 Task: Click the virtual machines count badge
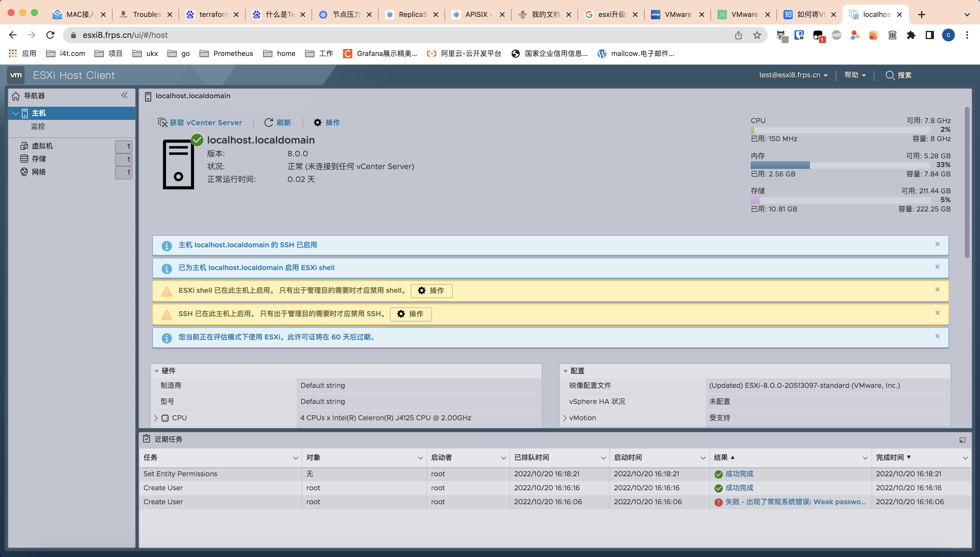[x=124, y=146]
